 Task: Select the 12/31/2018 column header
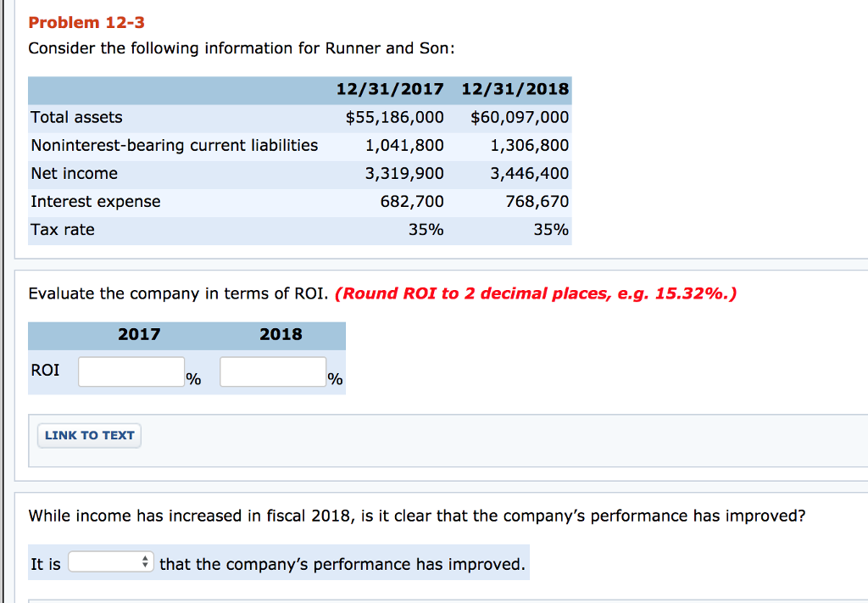[x=515, y=89]
